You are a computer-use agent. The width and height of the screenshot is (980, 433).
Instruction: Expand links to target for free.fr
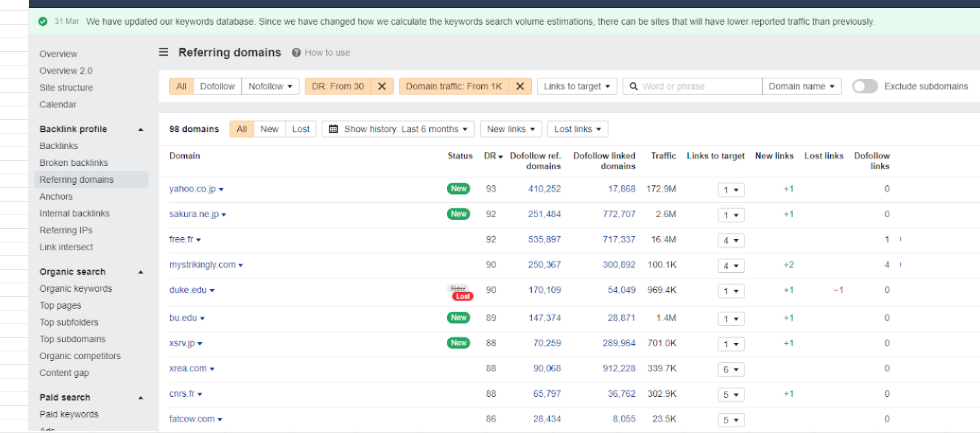[731, 240]
